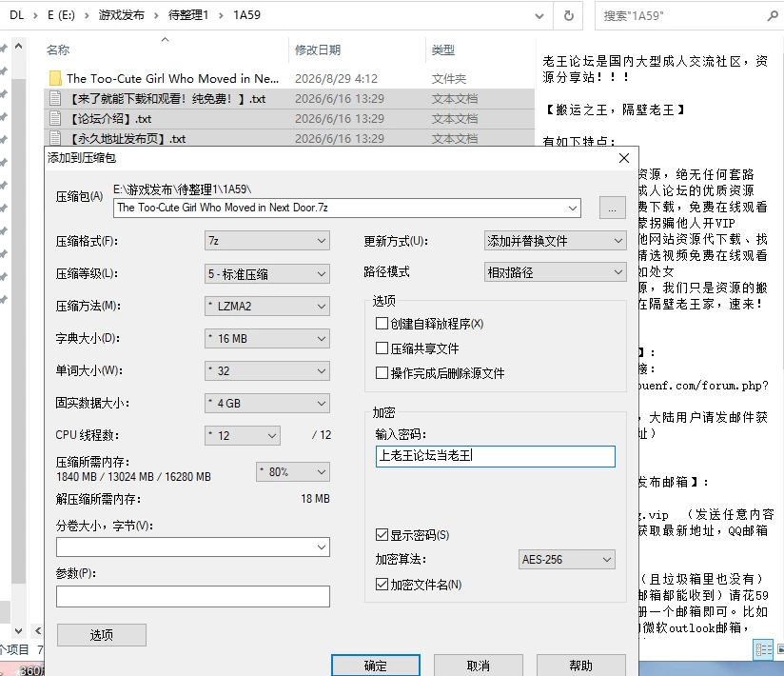Click the DL breadcrumb
The height and width of the screenshot is (676, 784).
tap(16, 15)
